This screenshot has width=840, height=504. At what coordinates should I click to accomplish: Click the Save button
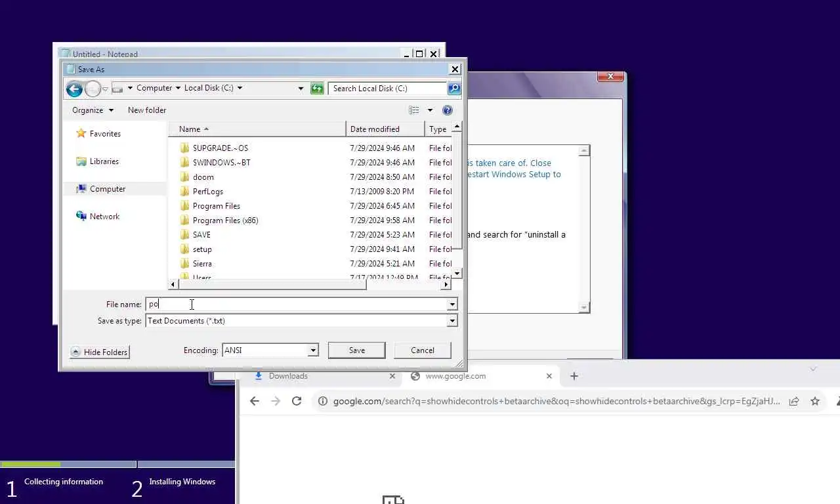tap(356, 350)
